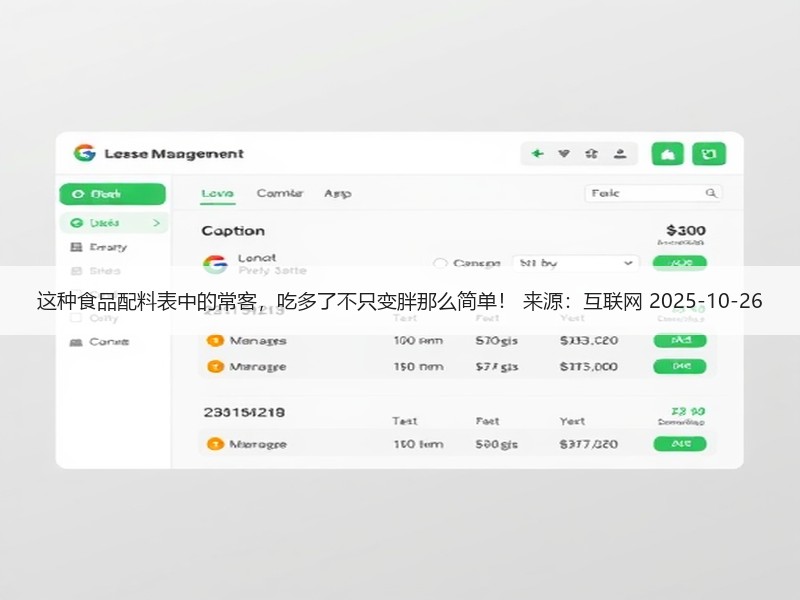The image size is (800, 600).
Task: Open the St by dropdown
Action: [575, 263]
